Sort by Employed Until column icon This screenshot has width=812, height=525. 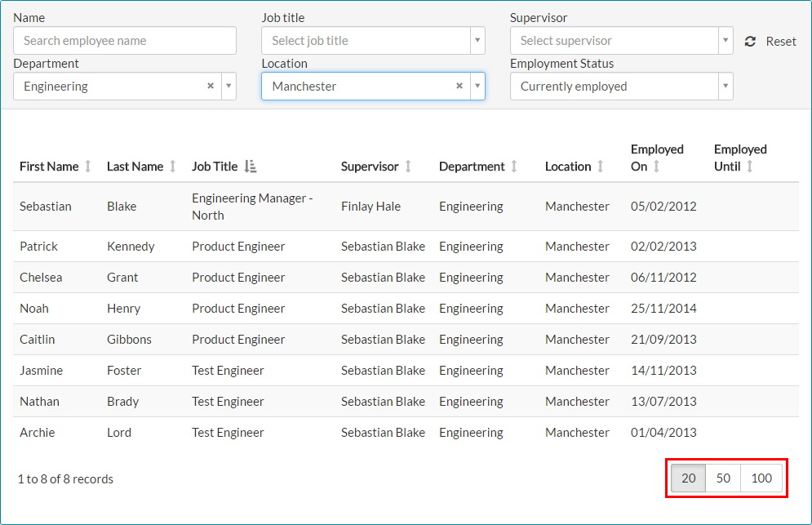750,167
